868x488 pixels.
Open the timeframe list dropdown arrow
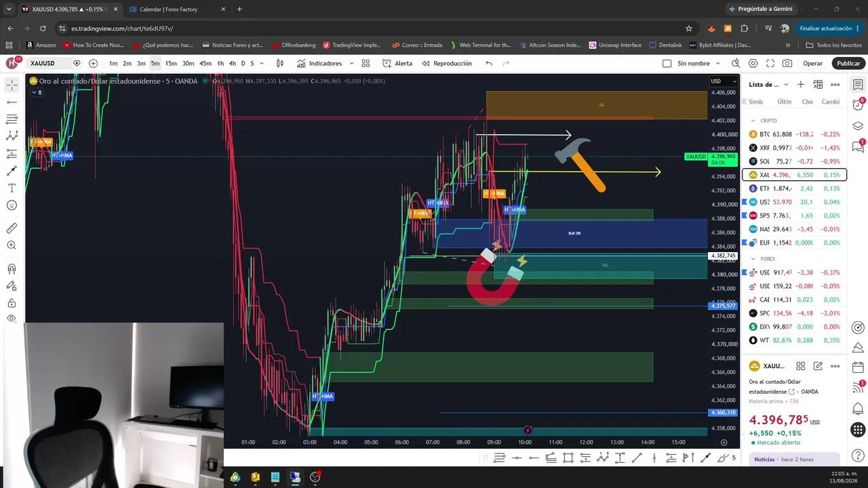click(262, 63)
